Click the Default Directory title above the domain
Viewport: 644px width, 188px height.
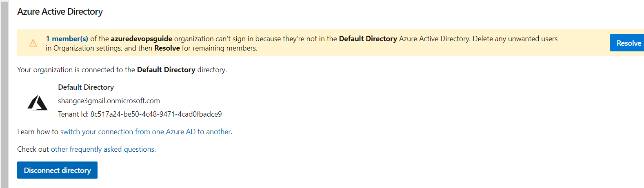pos(86,87)
